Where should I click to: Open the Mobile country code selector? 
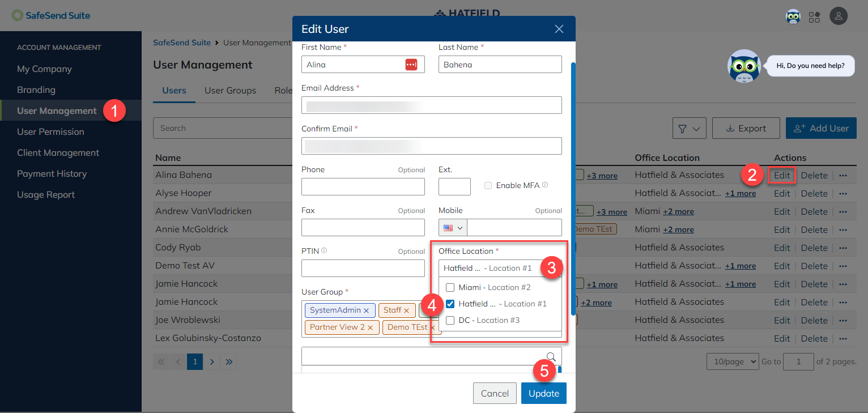[x=452, y=227]
